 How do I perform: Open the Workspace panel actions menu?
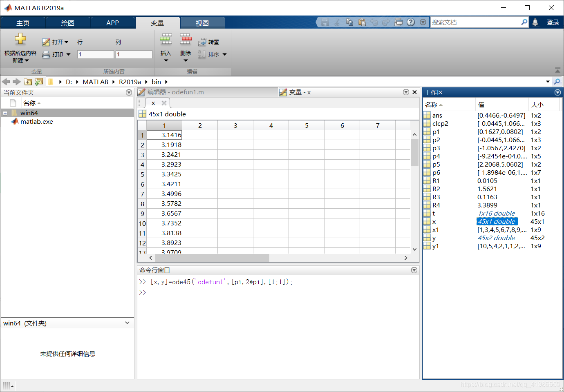click(x=557, y=93)
